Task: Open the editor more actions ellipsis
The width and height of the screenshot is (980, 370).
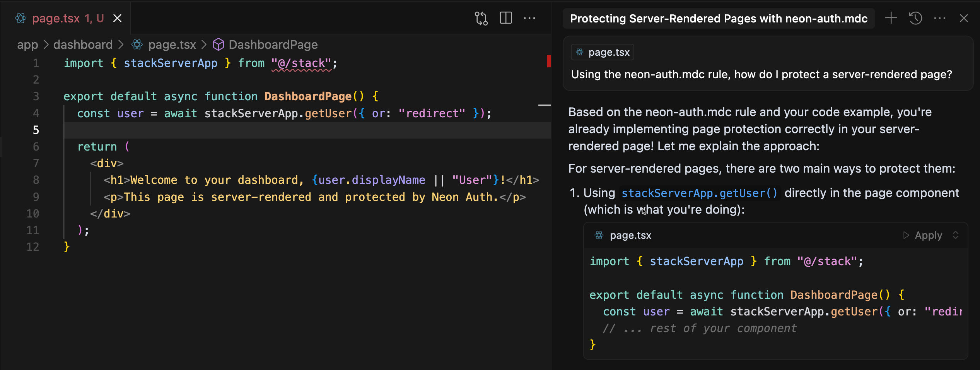Action: pyautogui.click(x=529, y=18)
